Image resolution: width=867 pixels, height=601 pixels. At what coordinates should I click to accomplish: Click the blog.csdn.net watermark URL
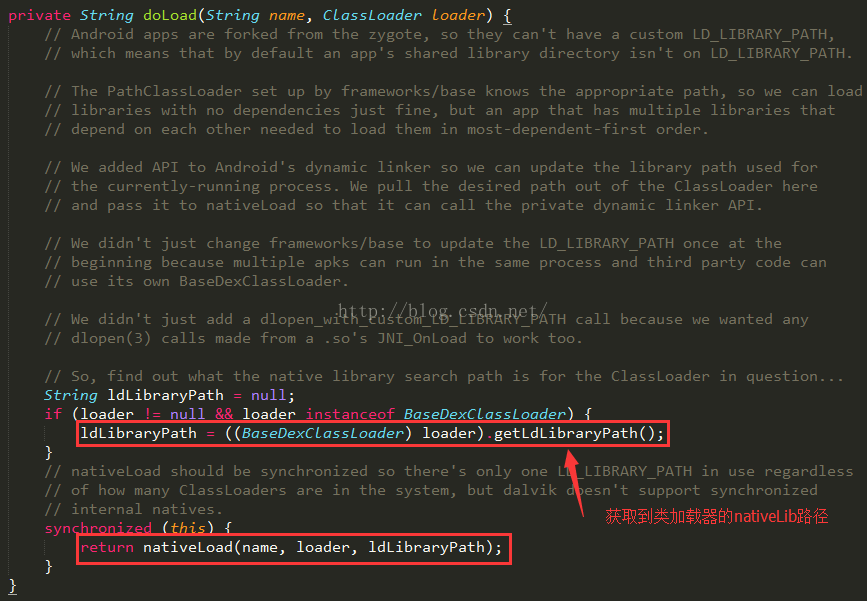(442, 311)
